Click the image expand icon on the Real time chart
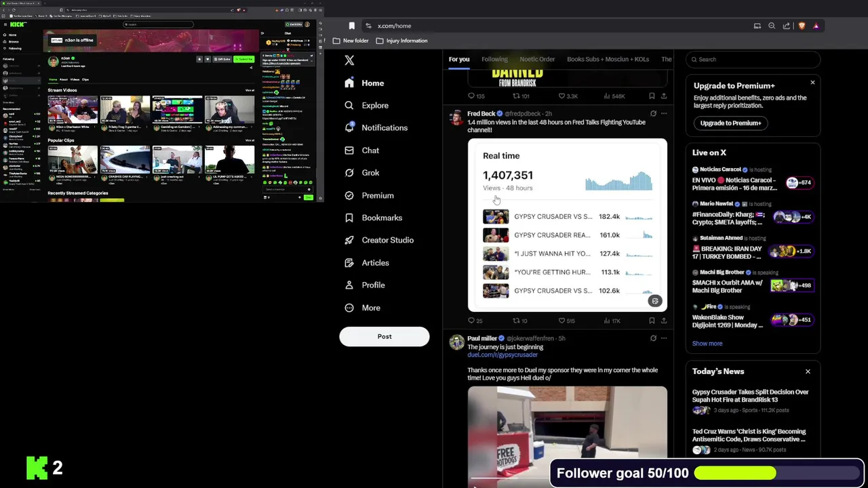 click(655, 301)
